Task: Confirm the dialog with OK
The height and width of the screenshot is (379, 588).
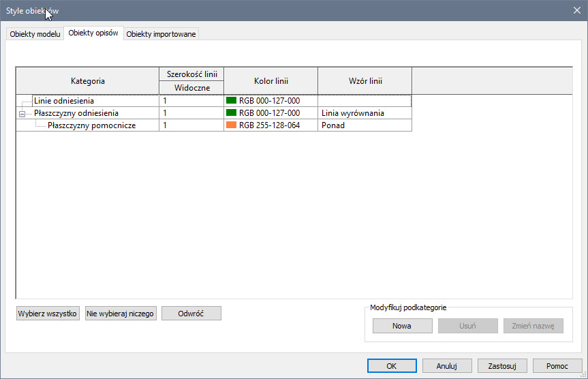Action: point(391,365)
